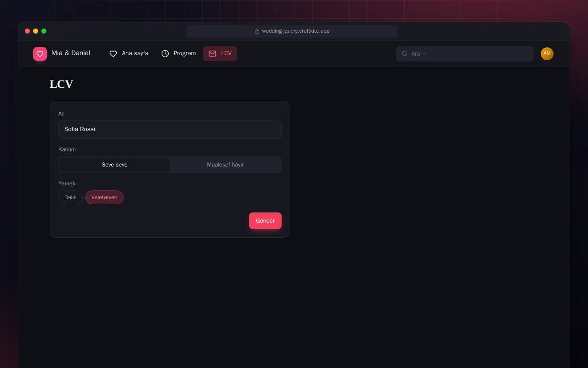Viewport: 588px width, 368px height.
Task: Open the Program tab
Action: pyautogui.click(x=179, y=53)
